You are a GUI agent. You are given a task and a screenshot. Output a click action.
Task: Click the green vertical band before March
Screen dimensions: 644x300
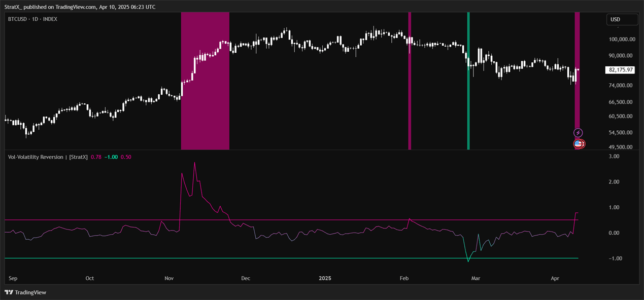click(468, 81)
